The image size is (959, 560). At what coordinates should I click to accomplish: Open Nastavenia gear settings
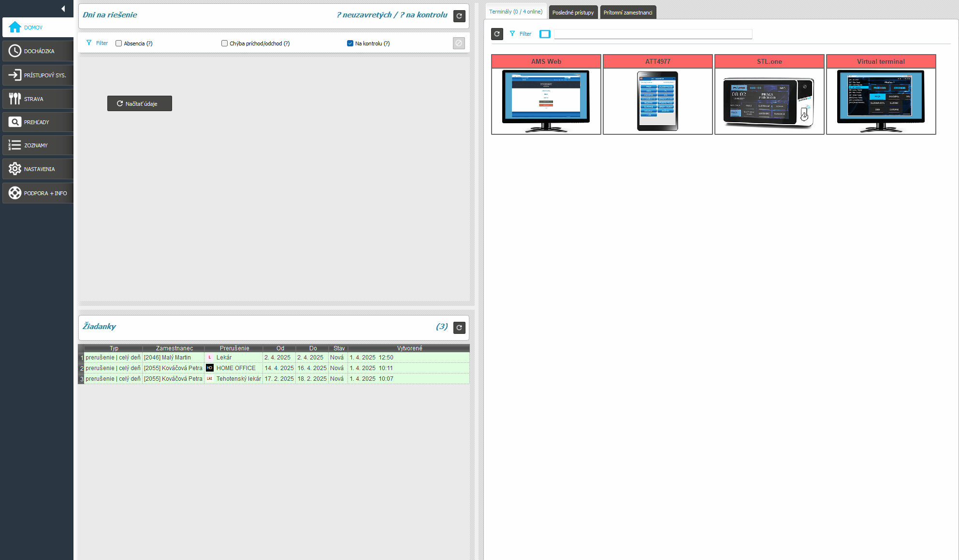[38, 169]
